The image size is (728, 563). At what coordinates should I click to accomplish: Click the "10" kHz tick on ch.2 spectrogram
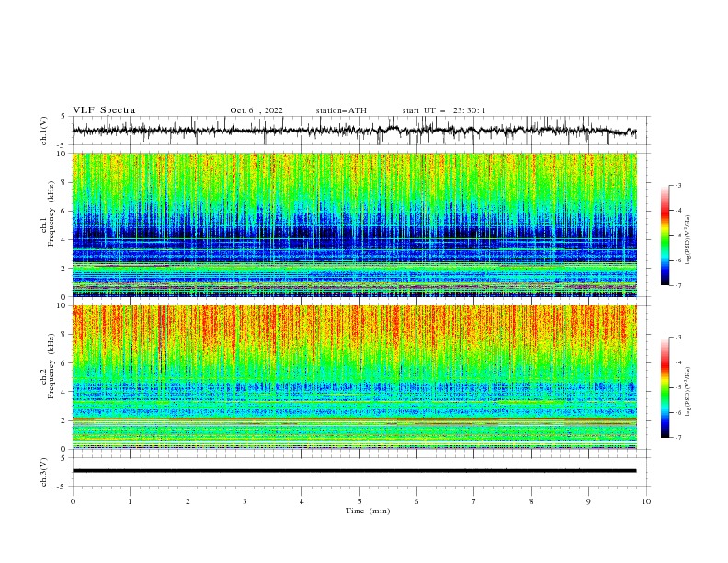(x=63, y=305)
